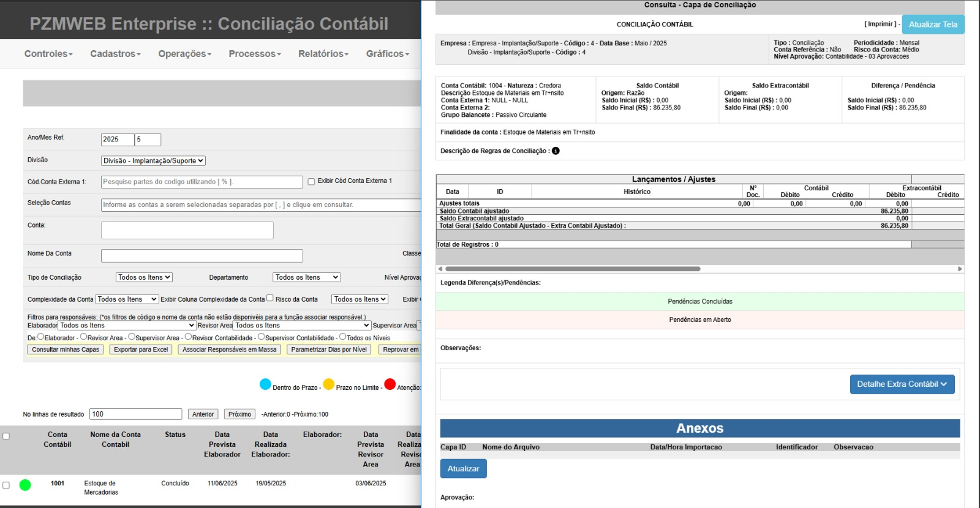
Task: Click the red Atenção legend circle
Action: [390, 384]
